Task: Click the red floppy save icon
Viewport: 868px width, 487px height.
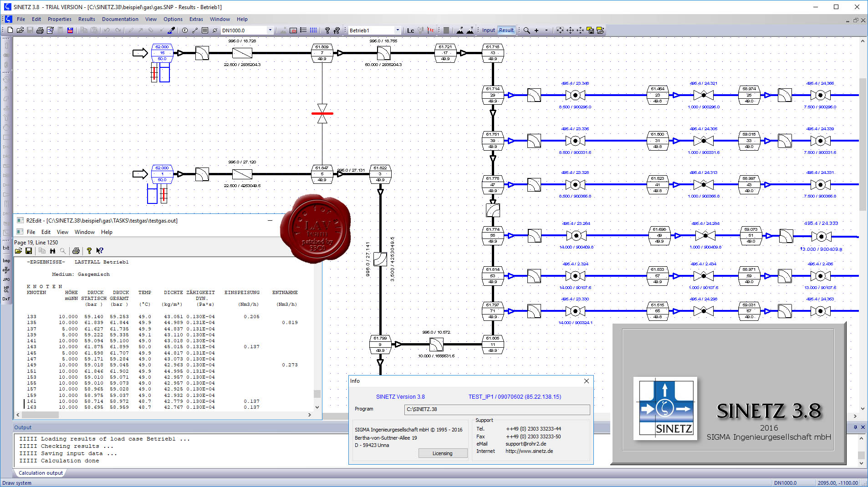Action: coord(70,30)
